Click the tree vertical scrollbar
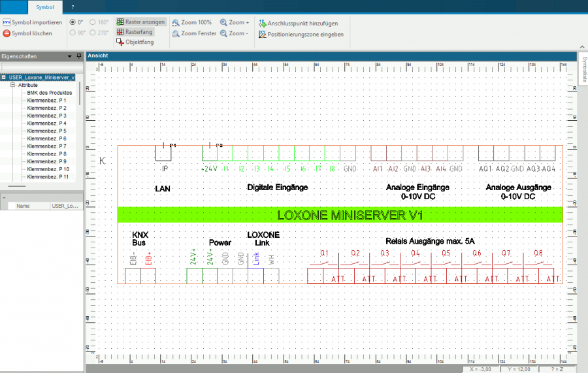Viewport: 588px width, 373px height. (x=80, y=93)
